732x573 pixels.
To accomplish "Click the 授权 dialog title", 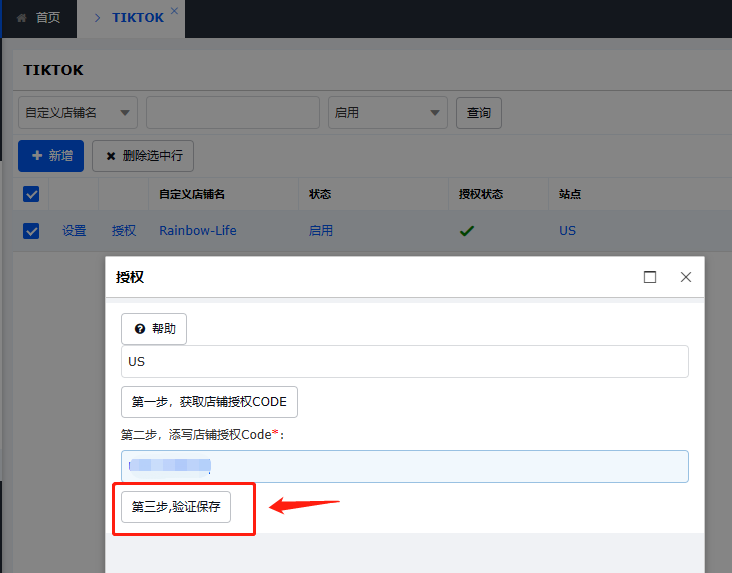I will click(x=130, y=277).
